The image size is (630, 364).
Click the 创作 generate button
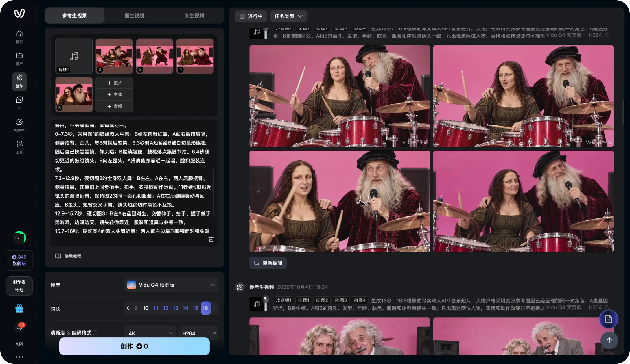pos(134,346)
